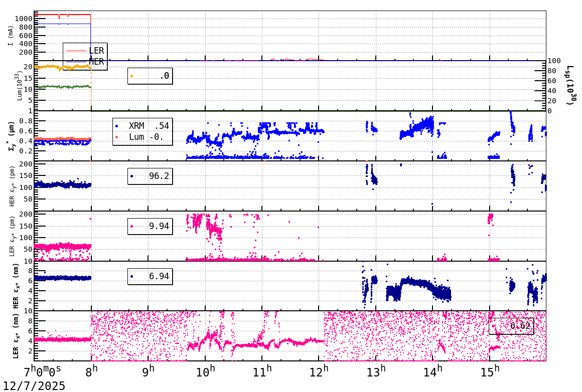Click the 12h time axis label

[319, 370]
